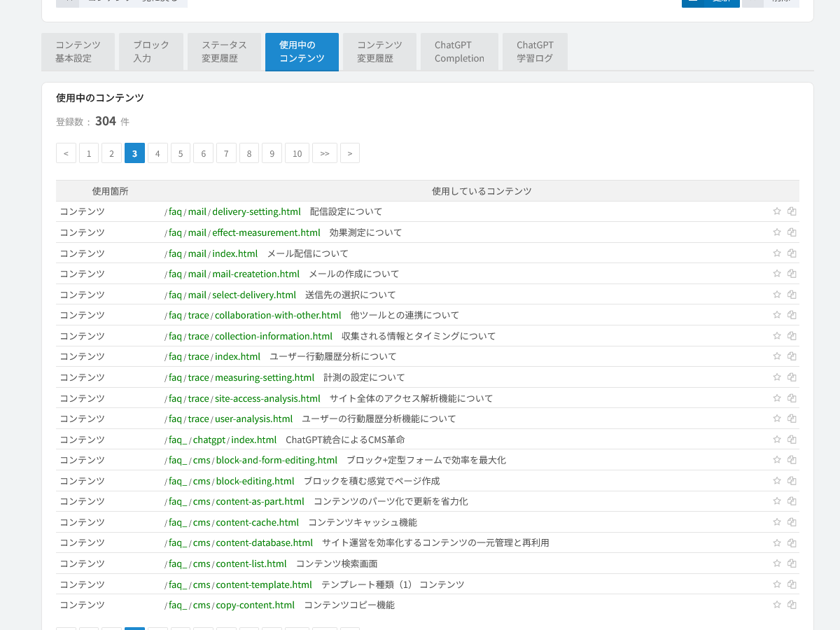The image size is (840, 630).
Task: Click the current page 3 button
Action: tap(134, 153)
